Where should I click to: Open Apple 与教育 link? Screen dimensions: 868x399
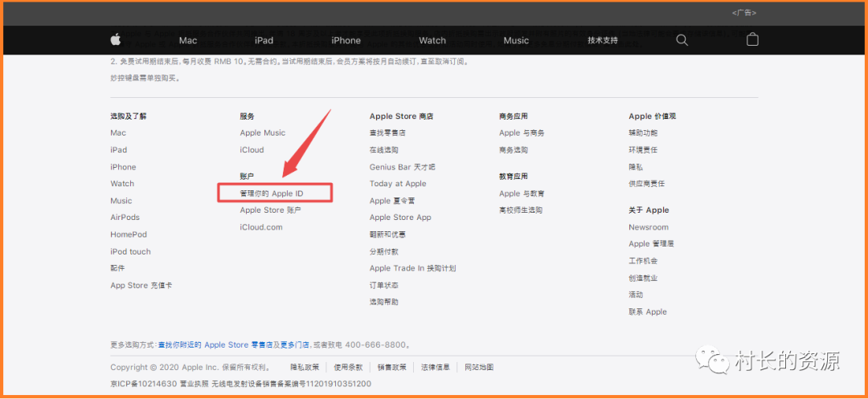point(522,193)
